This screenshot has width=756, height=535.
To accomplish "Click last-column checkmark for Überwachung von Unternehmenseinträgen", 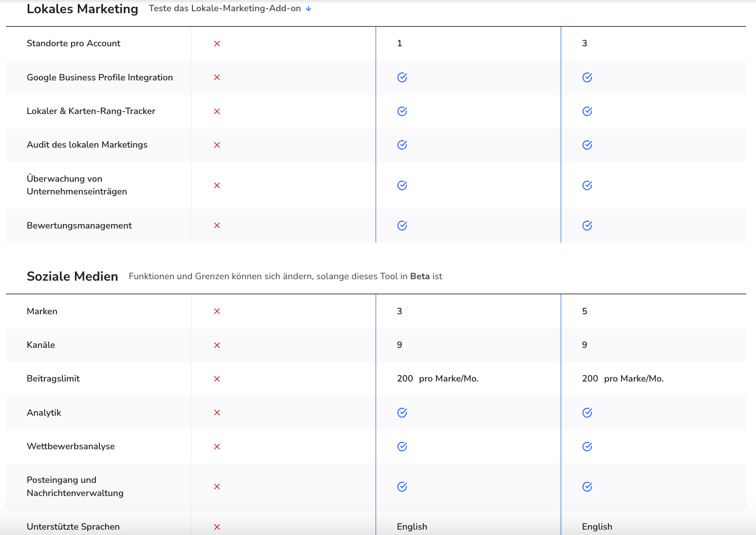I will coord(587,186).
